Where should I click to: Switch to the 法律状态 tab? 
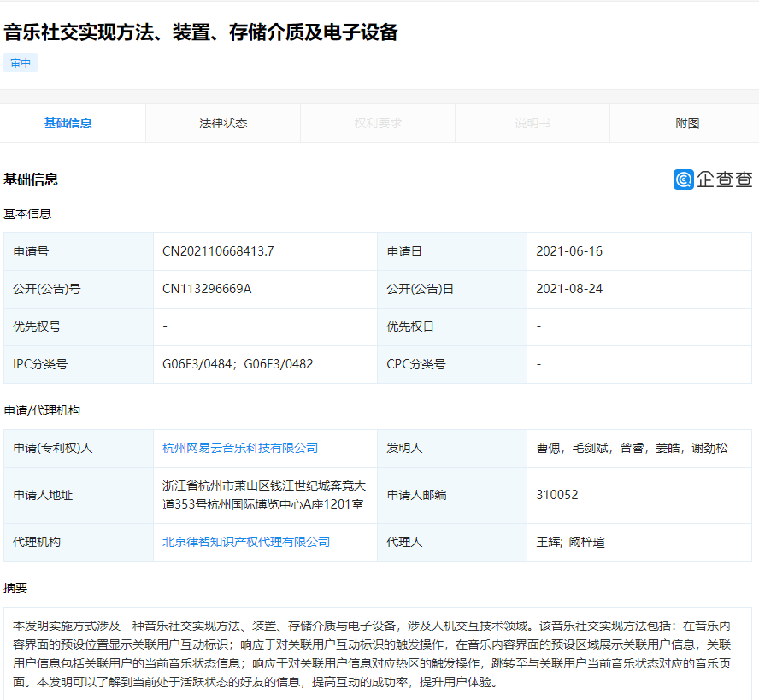(223, 123)
